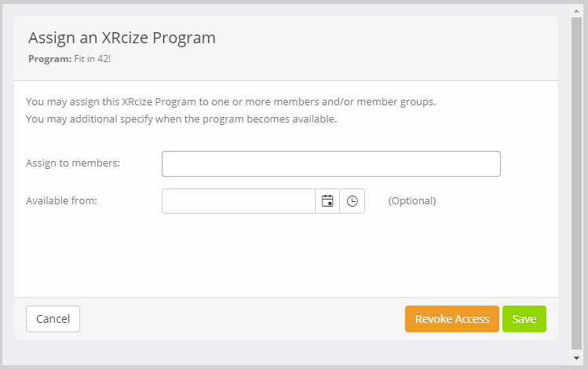Image resolution: width=588 pixels, height=370 pixels.
Task: Click the vertical scrollbar thumb
Action: pos(576,183)
